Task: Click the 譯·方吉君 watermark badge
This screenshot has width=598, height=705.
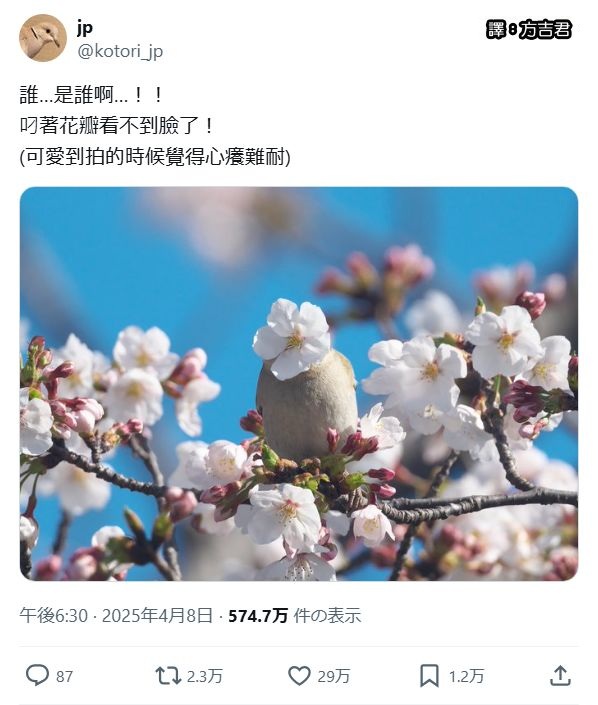Action: point(529,30)
